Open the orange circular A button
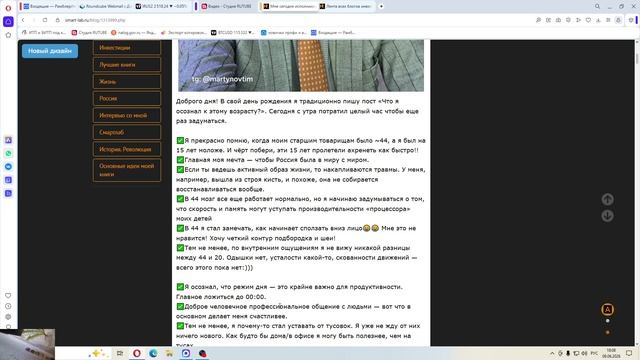Image resolution: width=640 pixels, height=360 pixels. click(607, 309)
